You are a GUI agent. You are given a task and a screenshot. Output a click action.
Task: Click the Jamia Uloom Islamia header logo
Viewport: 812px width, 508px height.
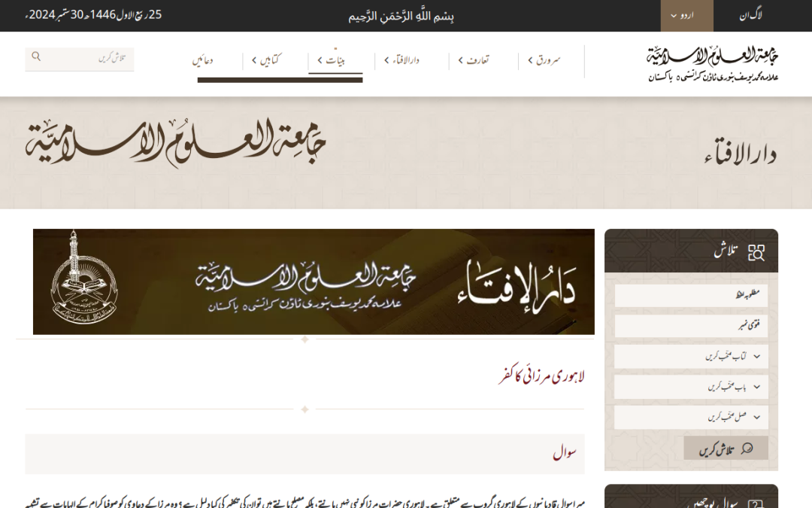712,64
